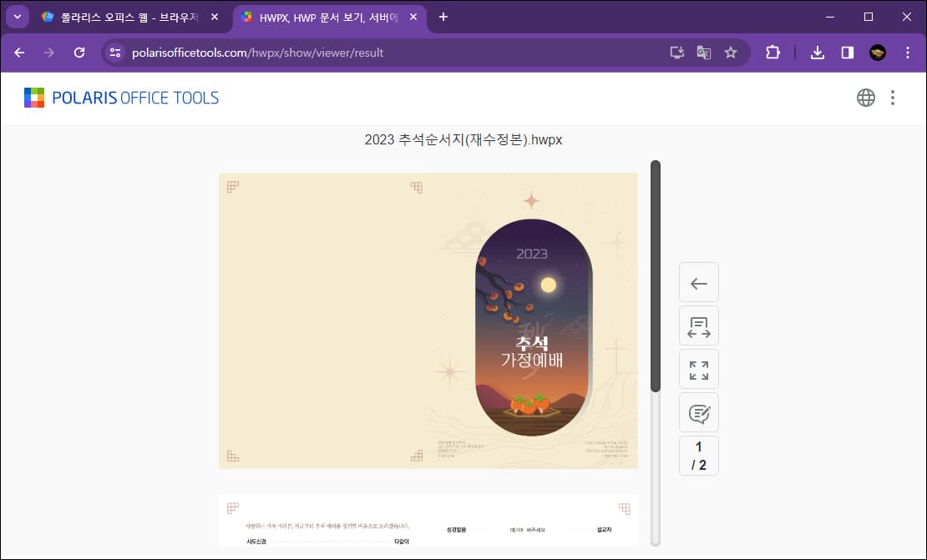Image resolution: width=927 pixels, height=560 pixels.
Task: Open the Chrome three-dot menu
Action: pos(908,52)
